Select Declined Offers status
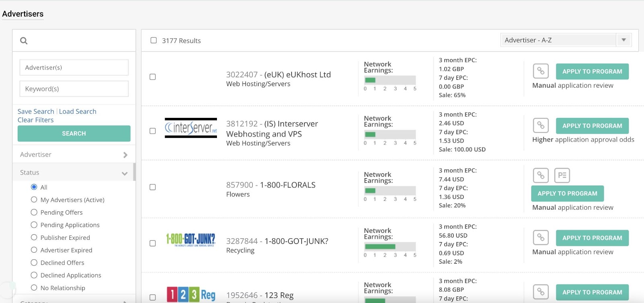644x303 pixels. [34, 262]
